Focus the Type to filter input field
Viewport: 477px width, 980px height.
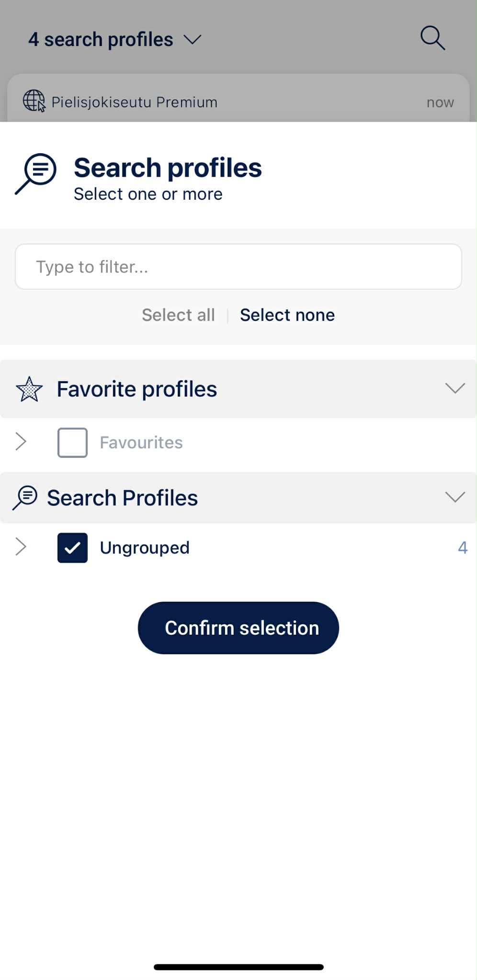click(238, 267)
